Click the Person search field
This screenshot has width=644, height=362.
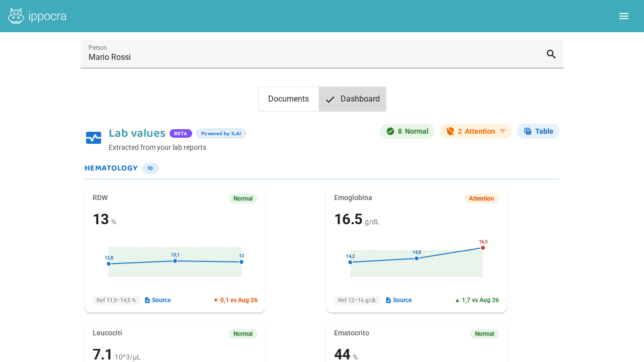point(322,54)
